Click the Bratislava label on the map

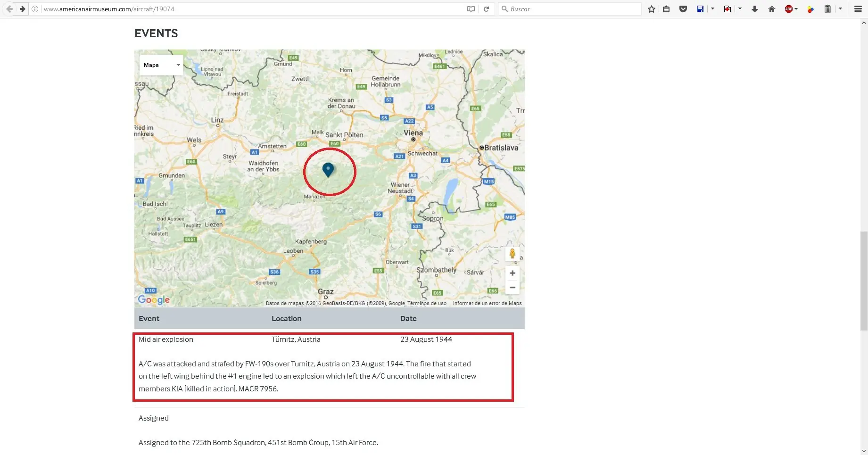501,148
